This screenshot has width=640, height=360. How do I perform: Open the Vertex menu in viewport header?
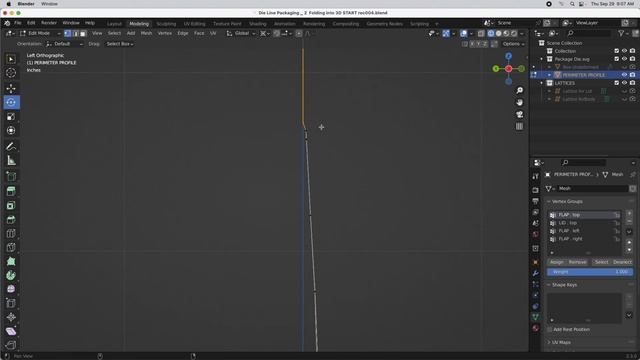[164, 33]
